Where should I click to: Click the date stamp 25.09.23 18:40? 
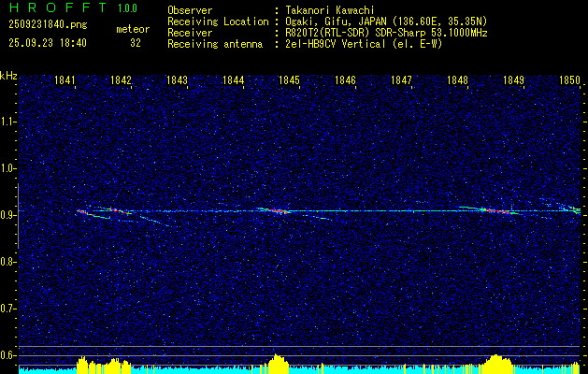[x=47, y=43]
